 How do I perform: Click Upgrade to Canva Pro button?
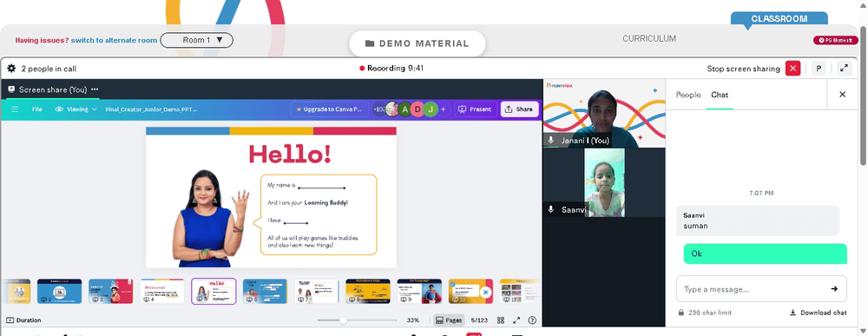[x=329, y=109]
